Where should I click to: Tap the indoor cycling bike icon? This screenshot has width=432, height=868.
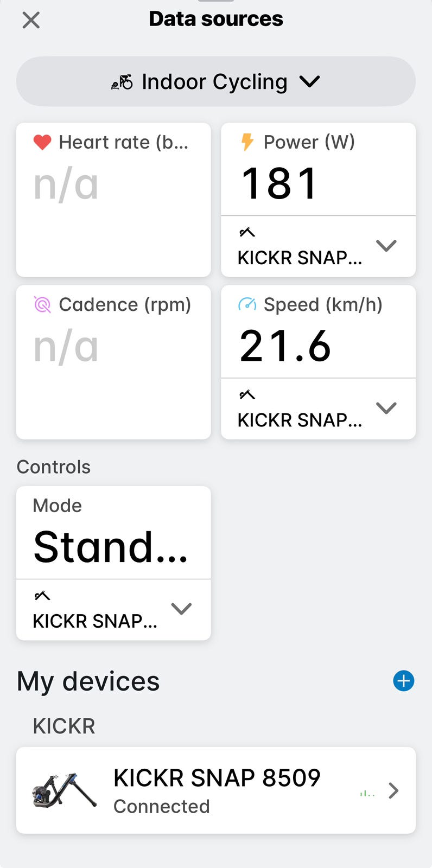[x=122, y=82]
